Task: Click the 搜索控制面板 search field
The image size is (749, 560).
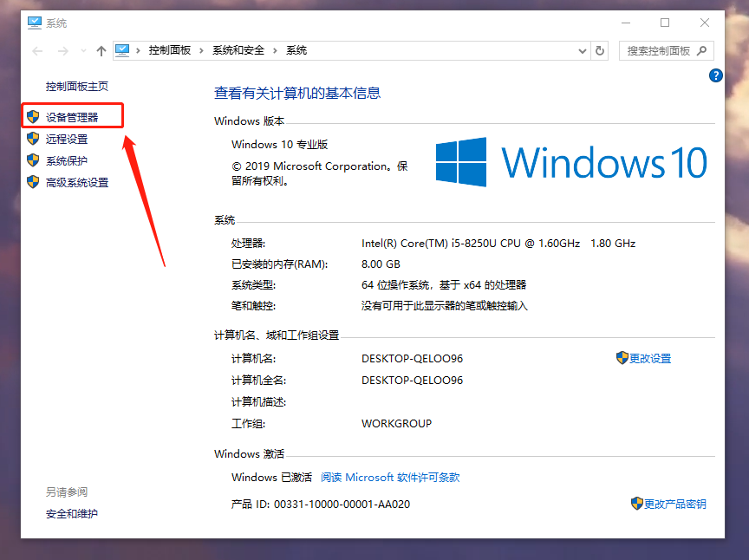Action: click(667, 50)
